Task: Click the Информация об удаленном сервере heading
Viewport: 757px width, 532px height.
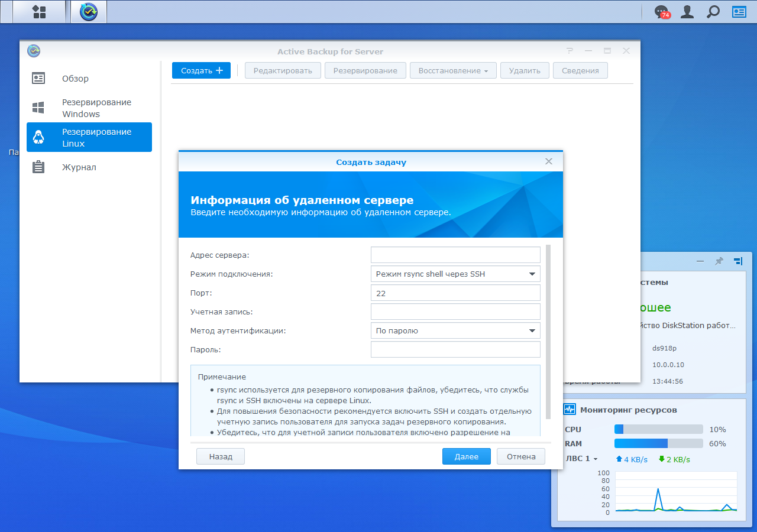Action: [302, 200]
